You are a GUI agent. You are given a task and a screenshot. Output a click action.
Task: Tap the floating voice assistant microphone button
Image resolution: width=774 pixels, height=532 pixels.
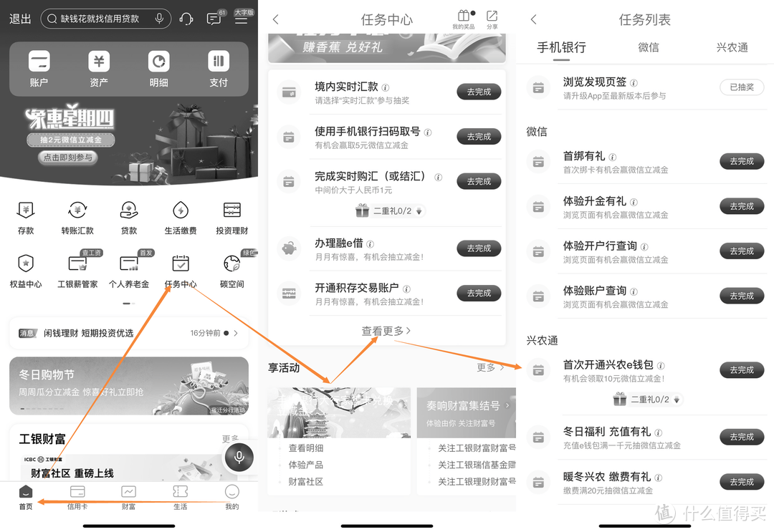[239, 457]
